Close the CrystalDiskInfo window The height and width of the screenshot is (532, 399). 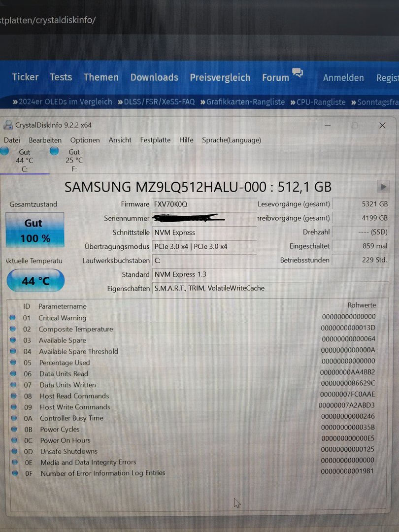click(x=382, y=125)
